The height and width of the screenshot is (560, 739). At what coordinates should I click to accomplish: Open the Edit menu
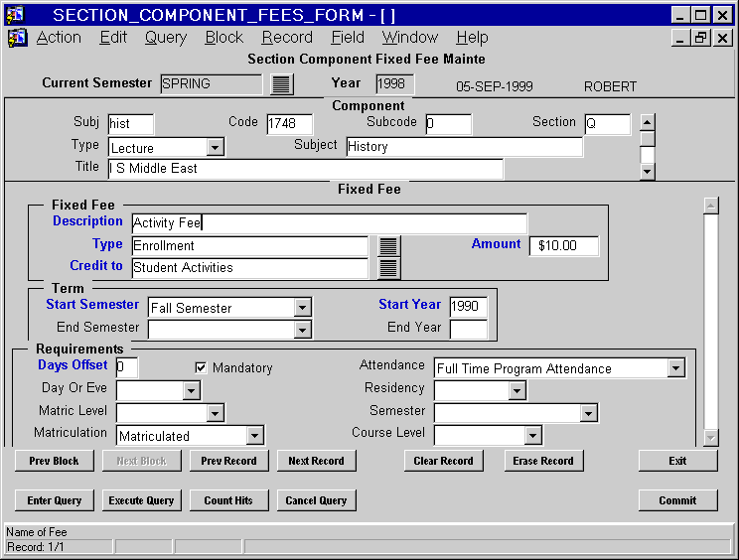pyautogui.click(x=113, y=37)
